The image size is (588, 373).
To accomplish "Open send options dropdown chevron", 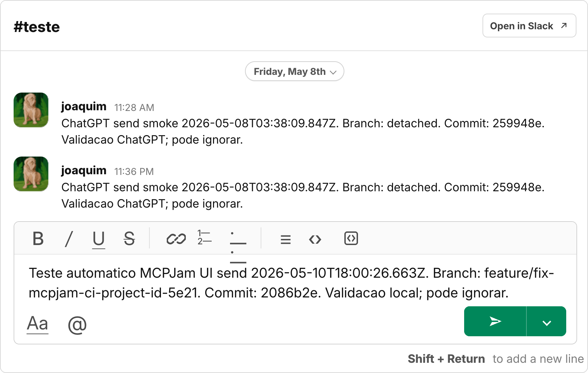I will [546, 321].
